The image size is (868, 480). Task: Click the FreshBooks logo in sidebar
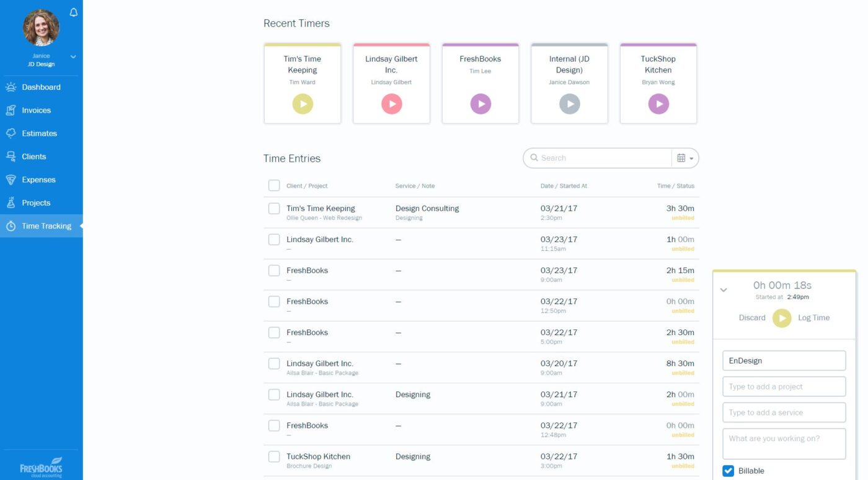coord(41,466)
